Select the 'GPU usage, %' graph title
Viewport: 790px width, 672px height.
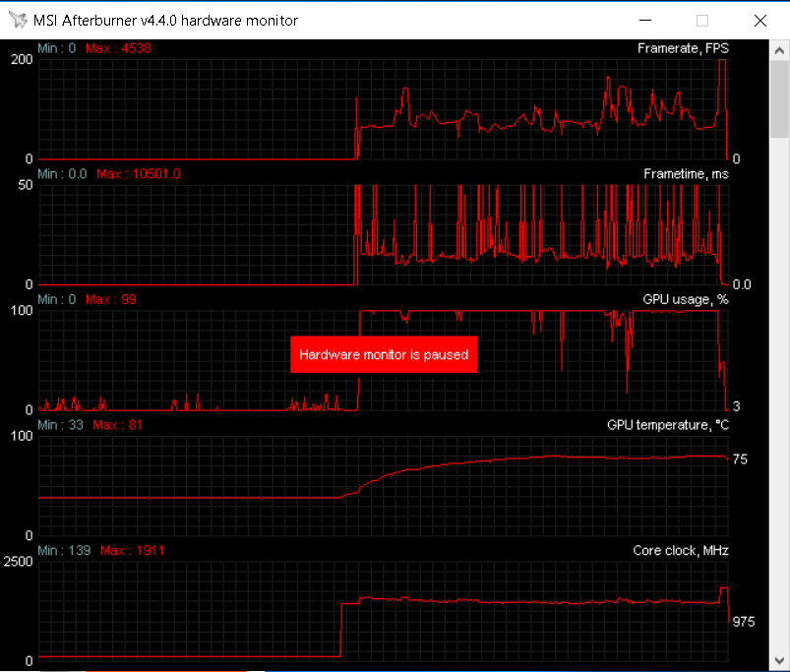(685, 299)
